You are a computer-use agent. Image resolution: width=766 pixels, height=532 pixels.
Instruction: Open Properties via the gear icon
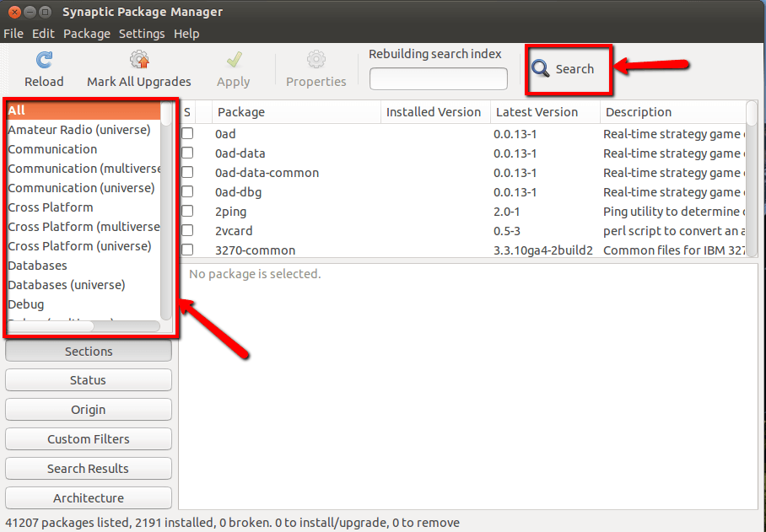(x=316, y=60)
